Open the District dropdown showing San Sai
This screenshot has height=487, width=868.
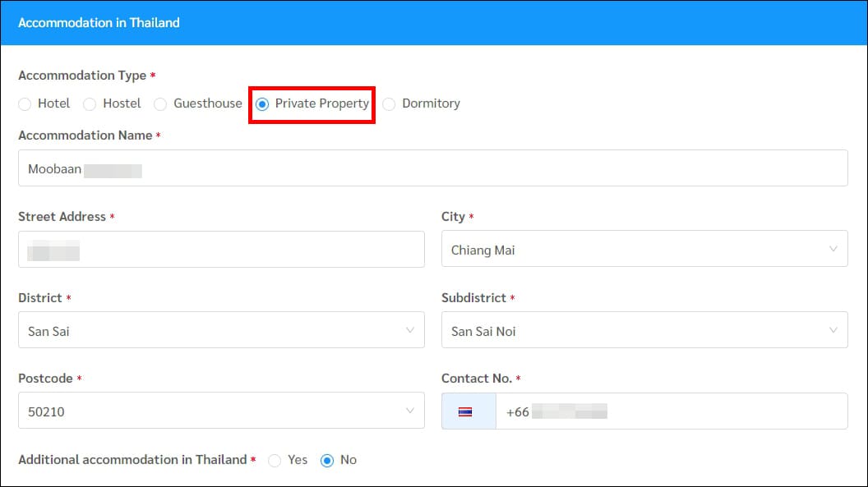pos(221,330)
